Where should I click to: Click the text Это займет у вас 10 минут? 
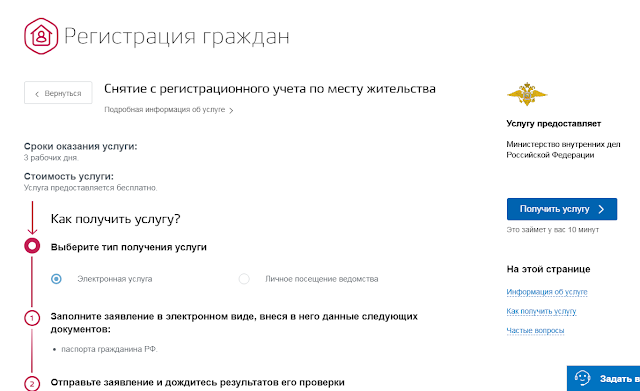553,230
